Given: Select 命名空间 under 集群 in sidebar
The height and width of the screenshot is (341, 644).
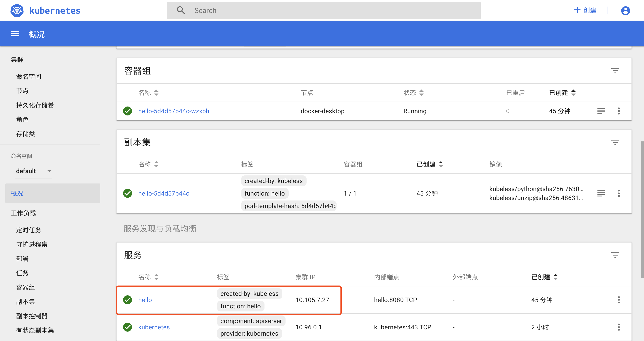Looking at the screenshot, I should pos(29,77).
